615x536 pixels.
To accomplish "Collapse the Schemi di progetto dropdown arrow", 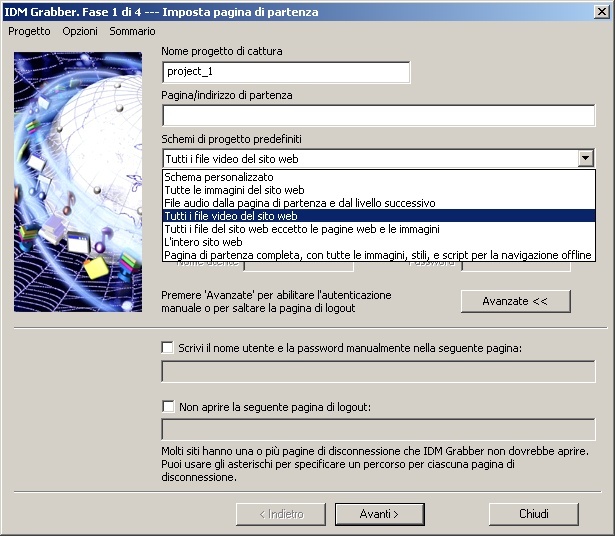I will pos(585,158).
